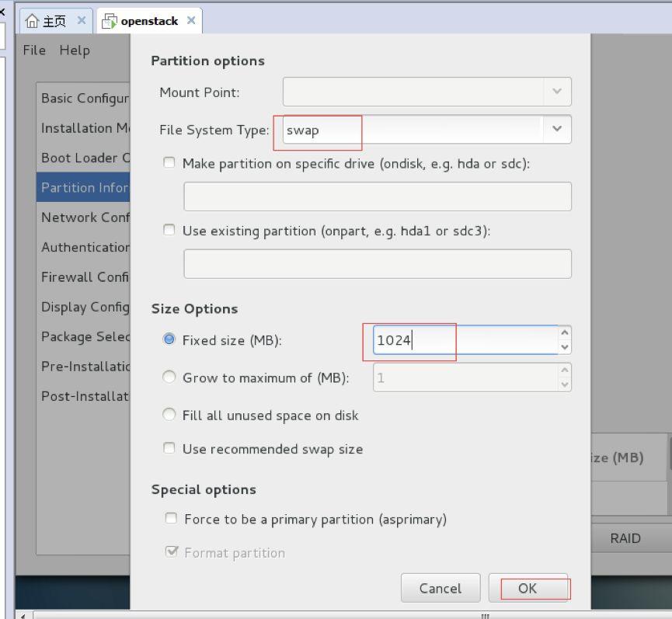Image resolution: width=672 pixels, height=619 pixels.
Task: Increase Fixed size spinner up arrow
Action: [565, 332]
